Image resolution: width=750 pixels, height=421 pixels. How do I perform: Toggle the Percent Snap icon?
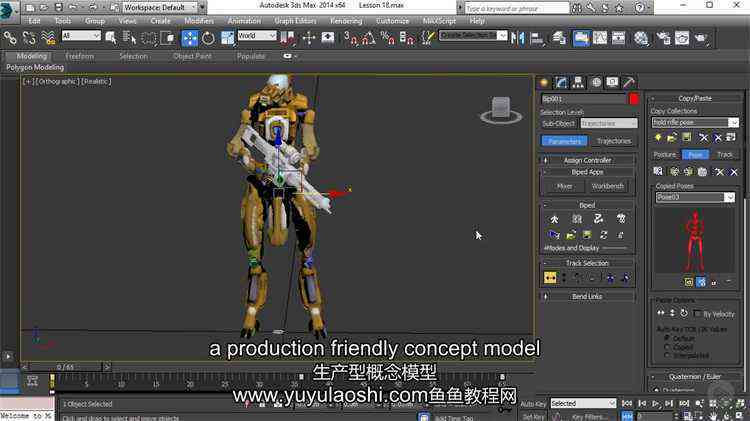coord(387,38)
